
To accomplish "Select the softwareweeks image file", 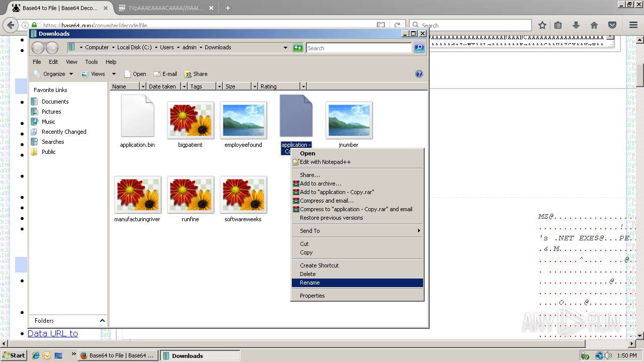I will (243, 199).
